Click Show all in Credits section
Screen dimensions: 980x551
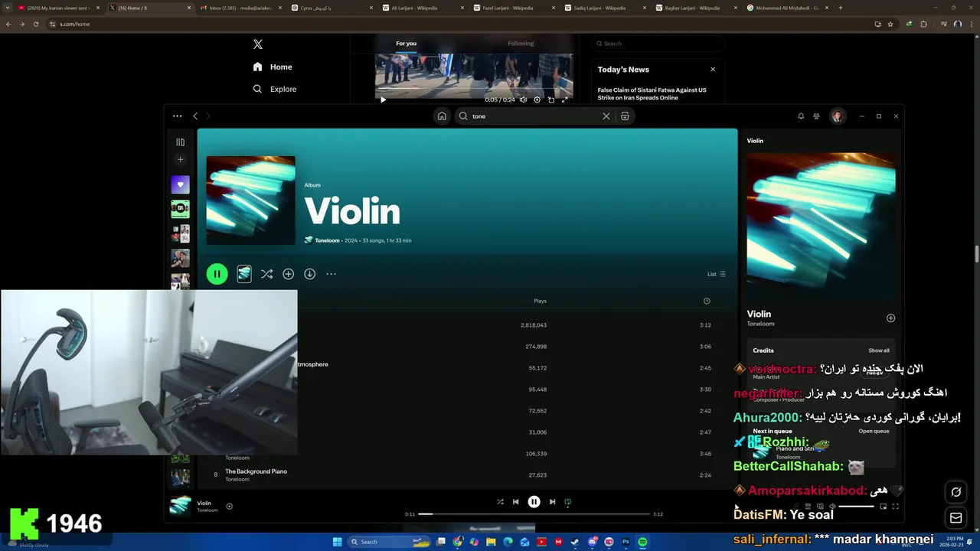(x=879, y=350)
